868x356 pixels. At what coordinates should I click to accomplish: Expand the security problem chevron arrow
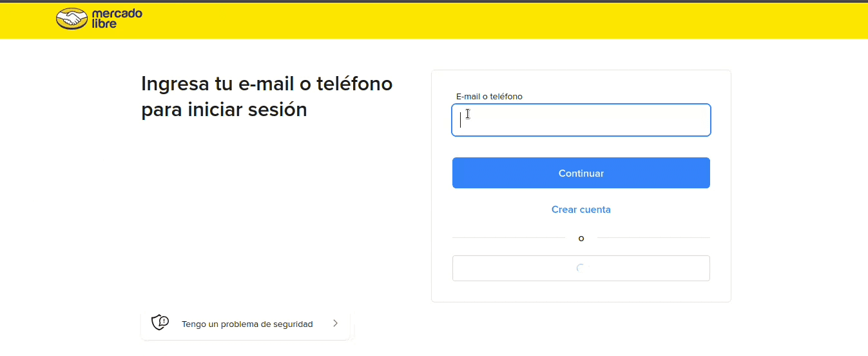click(335, 324)
